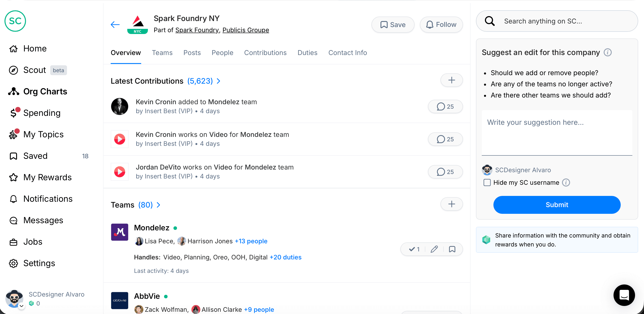Click the info icon beside suggest edit heading

pyautogui.click(x=607, y=52)
